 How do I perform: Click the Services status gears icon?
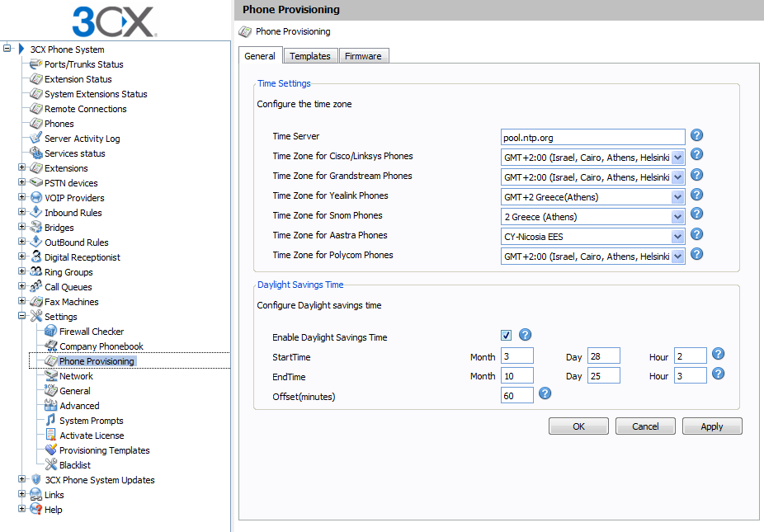(36, 153)
